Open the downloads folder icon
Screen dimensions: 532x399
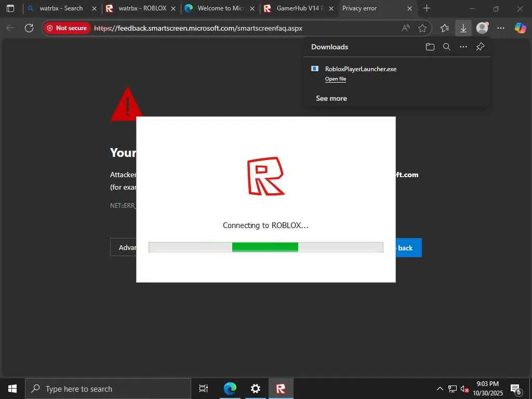coord(430,47)
